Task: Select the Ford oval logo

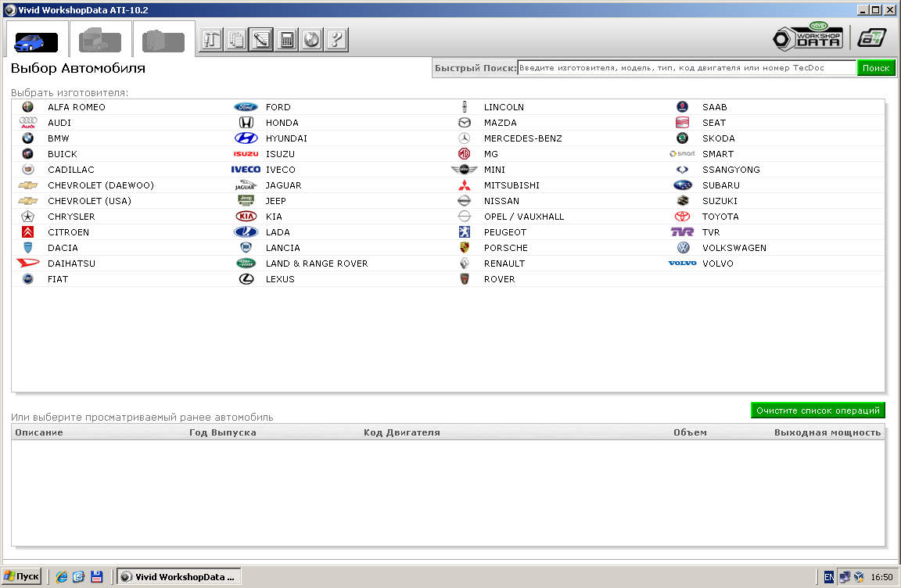Action: pyautogui.click(x=246, y=107)
